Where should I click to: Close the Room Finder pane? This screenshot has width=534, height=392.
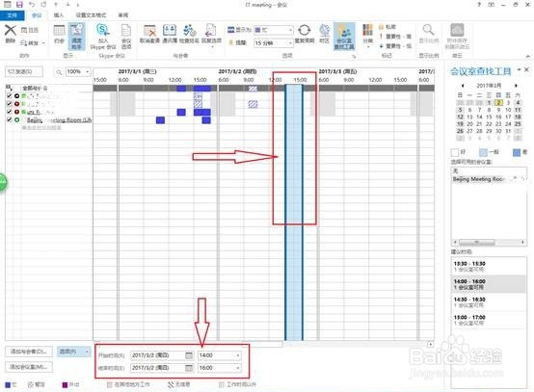coord(526,69)
